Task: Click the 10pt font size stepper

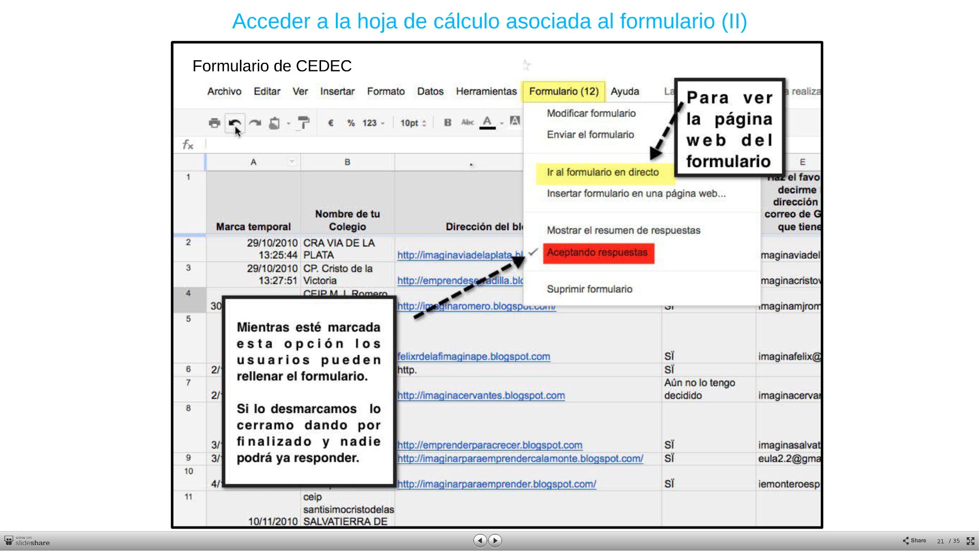Action: 413,123
